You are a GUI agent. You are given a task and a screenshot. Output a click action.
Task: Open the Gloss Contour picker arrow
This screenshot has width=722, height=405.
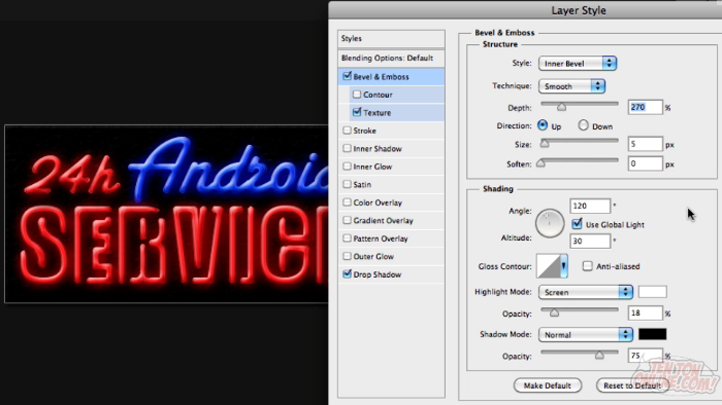(x=563, y=266)
